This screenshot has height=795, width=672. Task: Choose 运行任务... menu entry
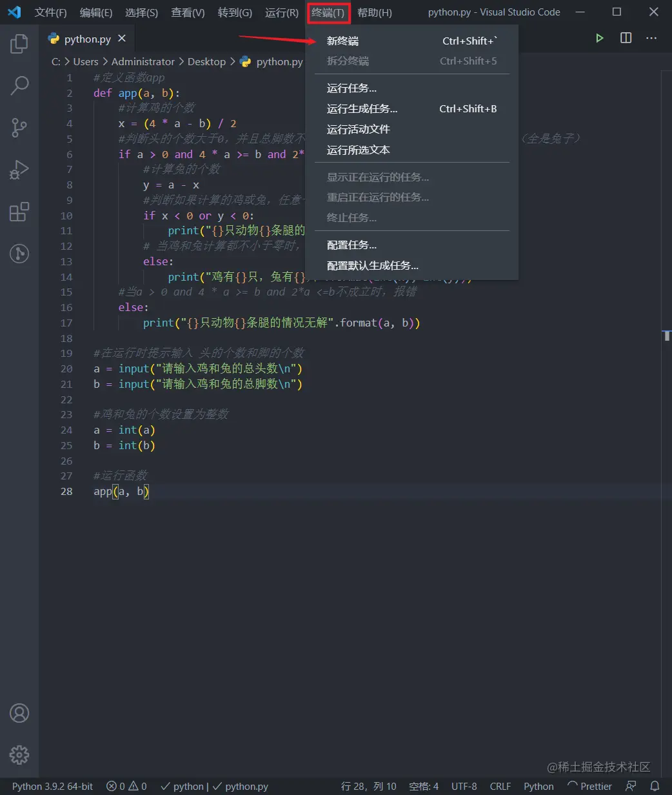[412, 88]
